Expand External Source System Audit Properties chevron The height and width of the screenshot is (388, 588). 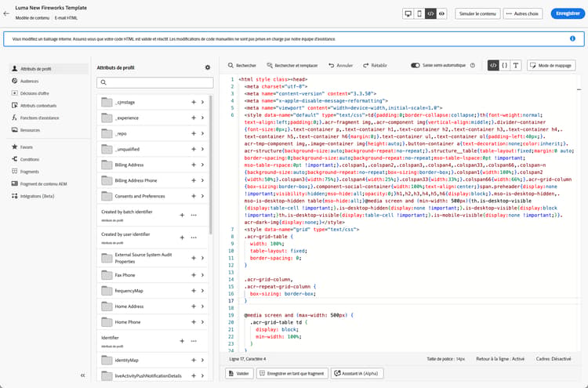tap(202, 258)
